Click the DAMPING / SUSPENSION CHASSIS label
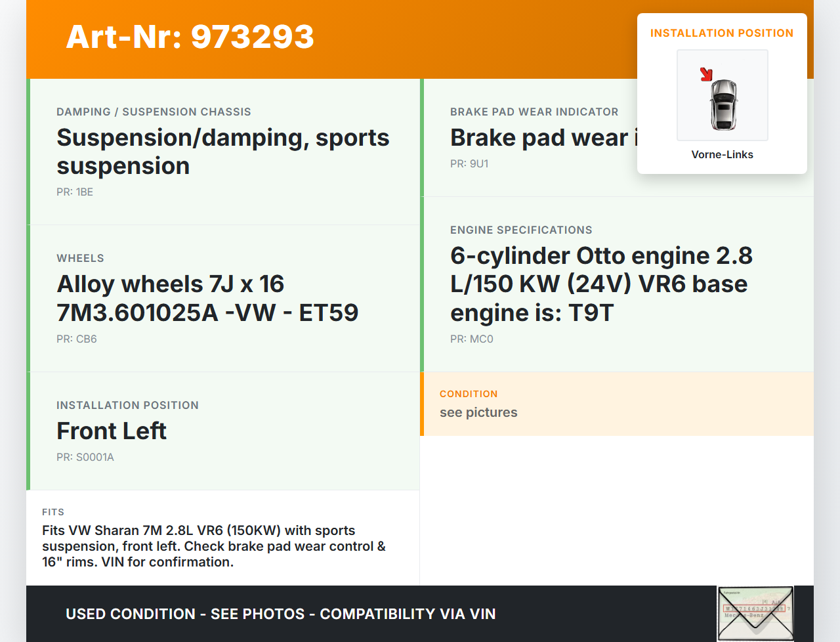Screen dimensions: 840x642 pos(154,112)
